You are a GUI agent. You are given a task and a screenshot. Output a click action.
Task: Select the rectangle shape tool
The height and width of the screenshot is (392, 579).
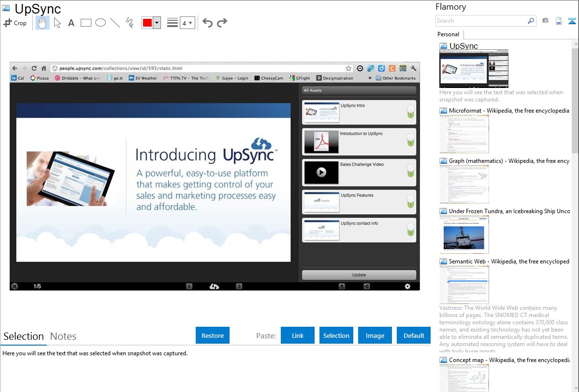(86, 23)
